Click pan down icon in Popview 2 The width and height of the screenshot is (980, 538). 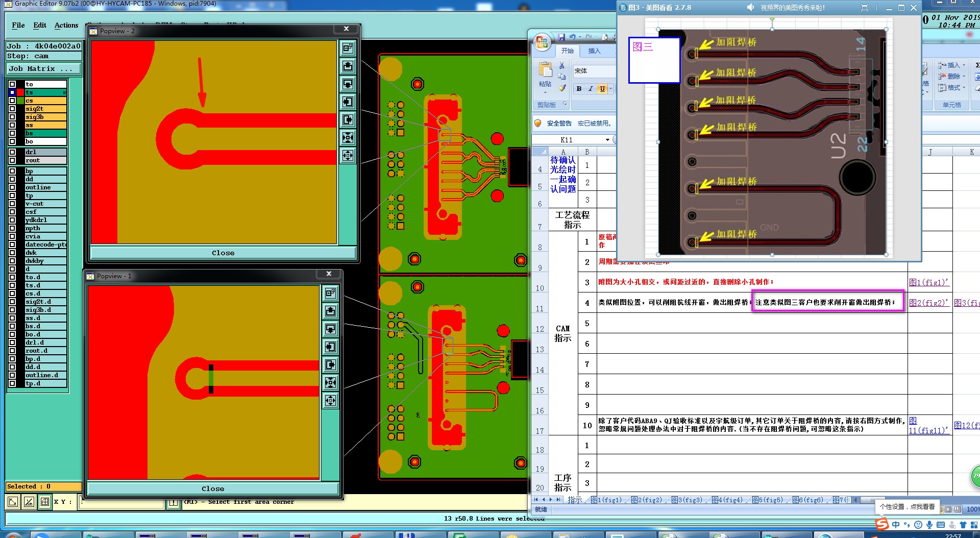tap(348, 84)
